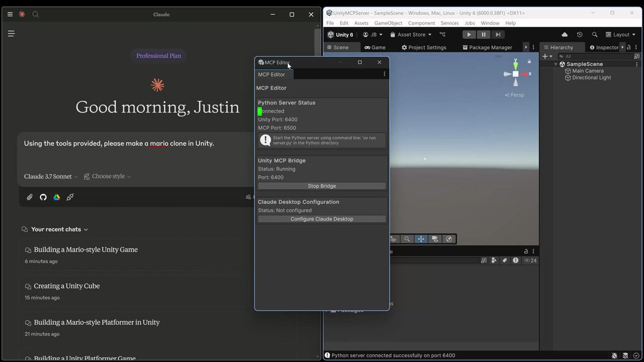Select the Inspector tab

click(604, 47)
